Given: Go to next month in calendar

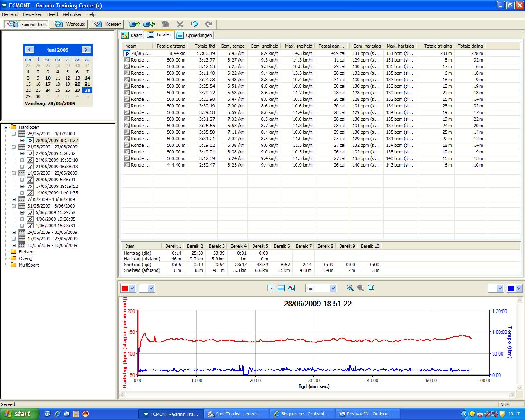Looking at the screenshot, I should click(x=86, y=50).
